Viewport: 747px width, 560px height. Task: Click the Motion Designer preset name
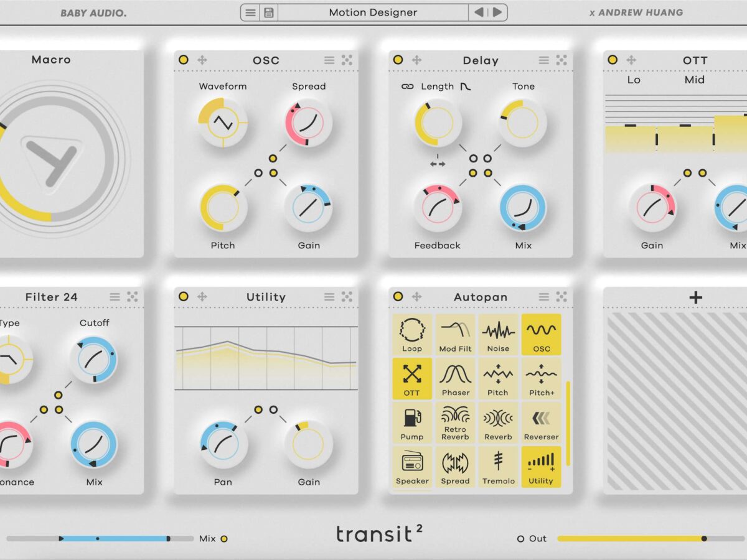[x=373, y=12]
